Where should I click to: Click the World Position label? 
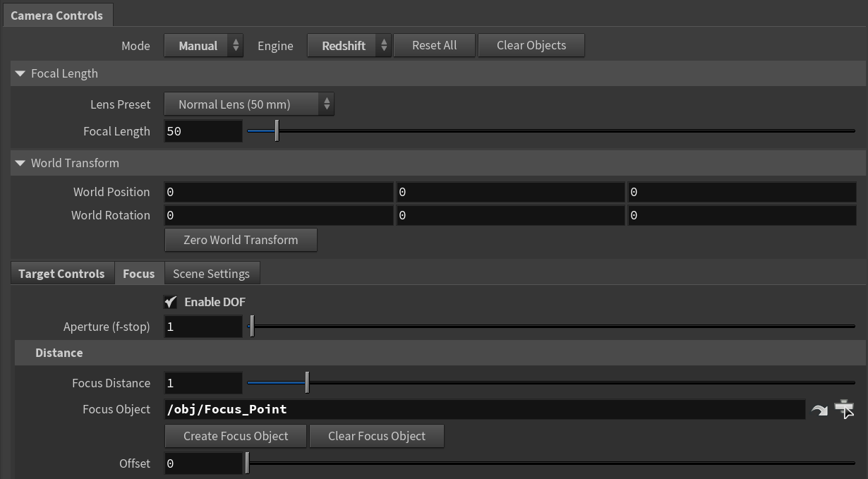[x=111, y=192]
